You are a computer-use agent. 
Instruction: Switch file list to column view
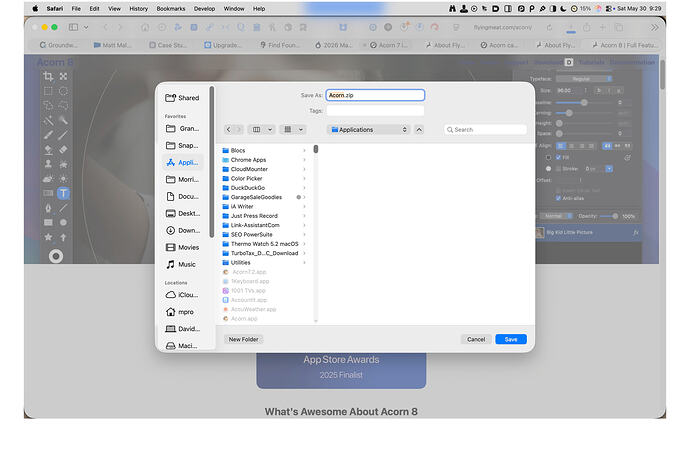point(256,129)
